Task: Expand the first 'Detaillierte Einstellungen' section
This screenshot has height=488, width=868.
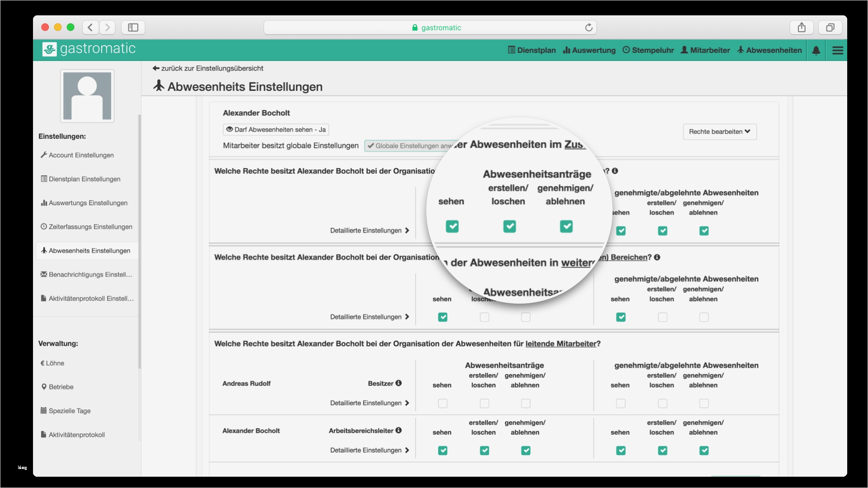Action: pos(369,230)
